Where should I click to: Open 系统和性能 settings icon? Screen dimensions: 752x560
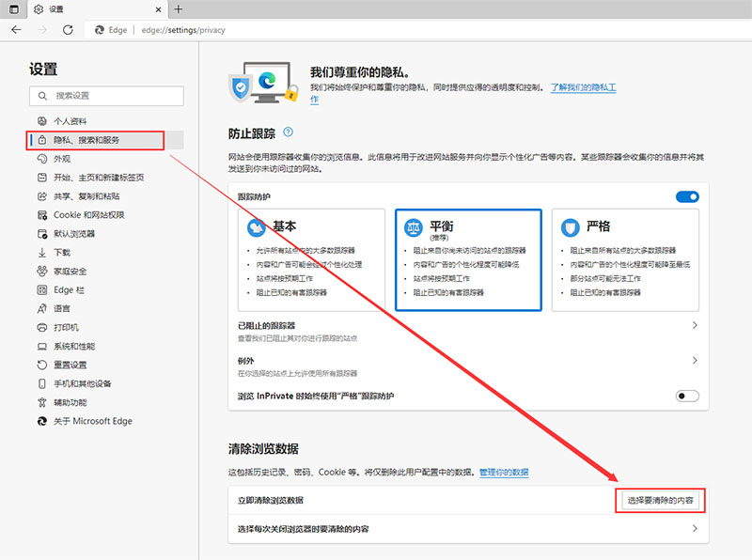[x=40, y=346]
